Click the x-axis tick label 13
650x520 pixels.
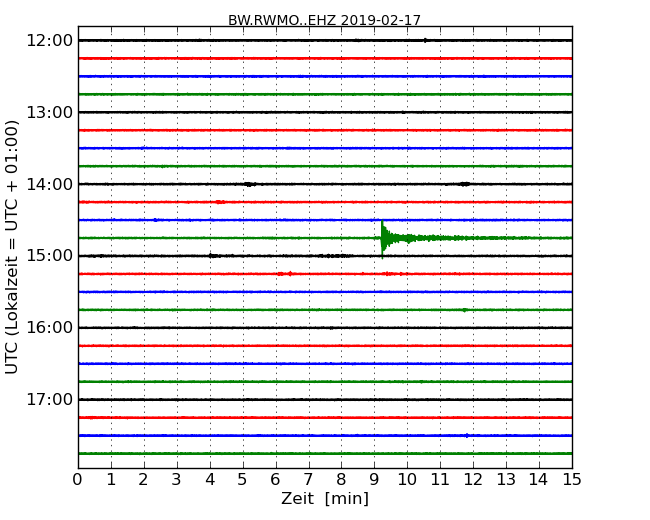tap(506, 480)
